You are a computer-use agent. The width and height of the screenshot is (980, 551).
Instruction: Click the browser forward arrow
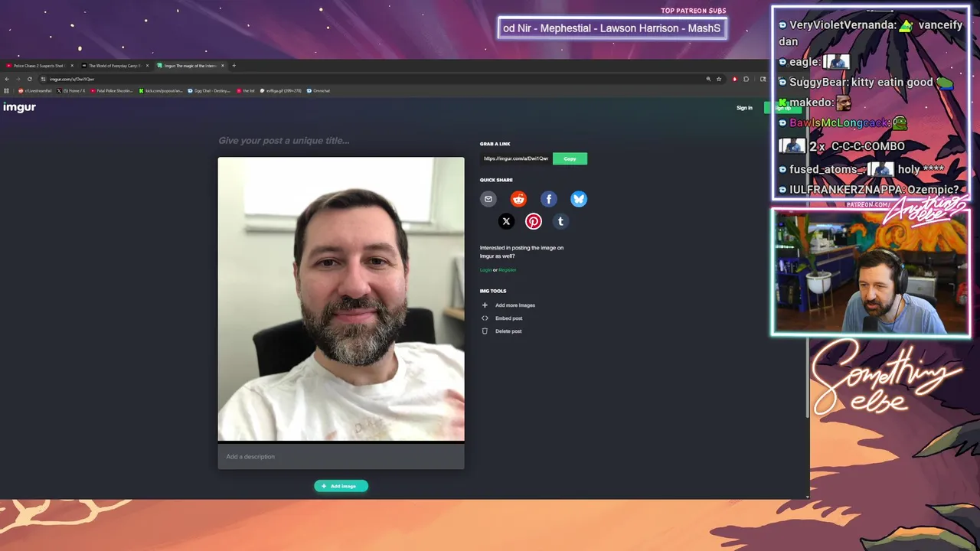(18, 79)
